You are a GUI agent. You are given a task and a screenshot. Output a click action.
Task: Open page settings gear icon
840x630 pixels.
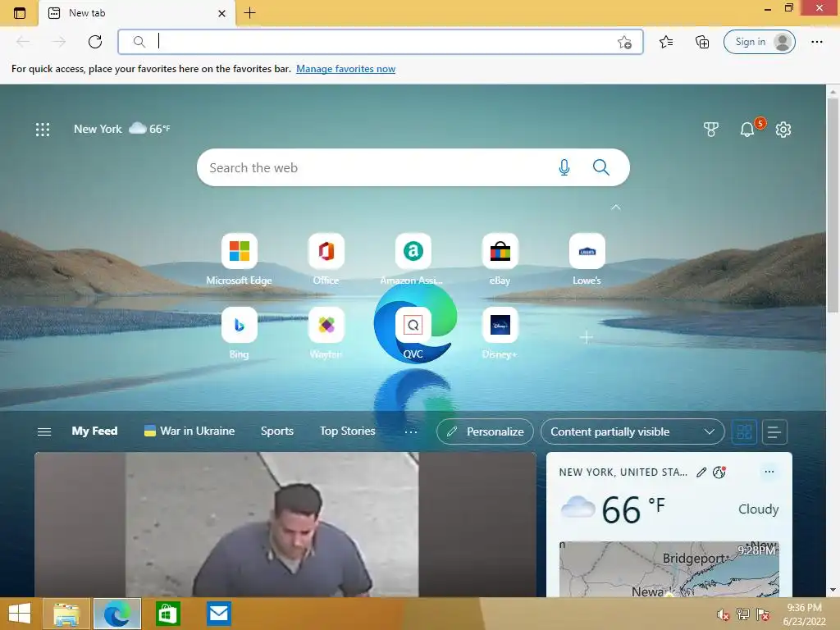(x=783, y=129)
